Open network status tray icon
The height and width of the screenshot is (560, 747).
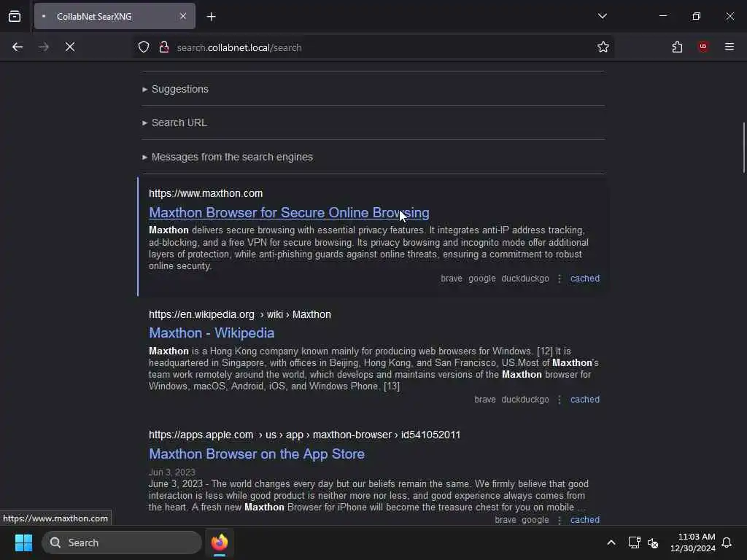click(x=634, y=542)
